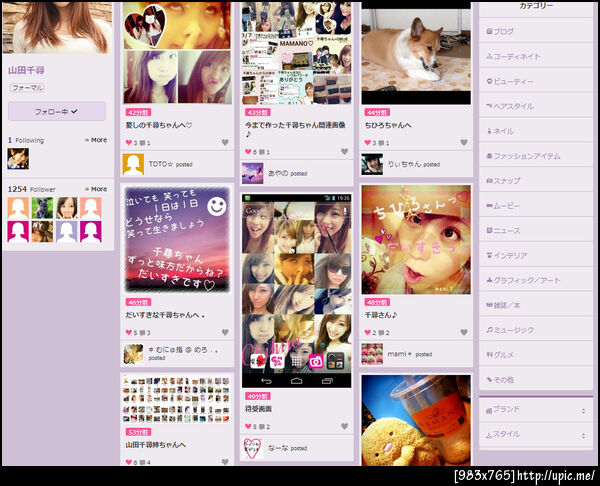Click the フォーマル tag

click(x=27, y=88)
